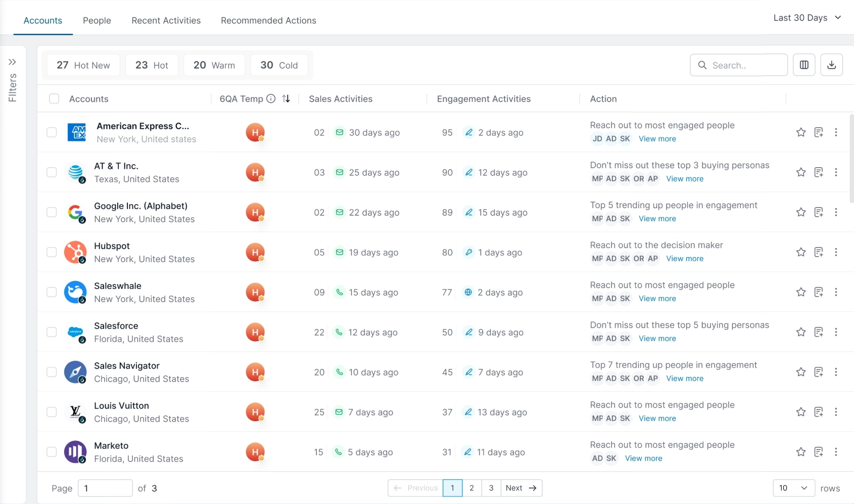The width and height of the screenshot is (854, 504).
Task: Switch to the People tab
Action: pos(97,20)
